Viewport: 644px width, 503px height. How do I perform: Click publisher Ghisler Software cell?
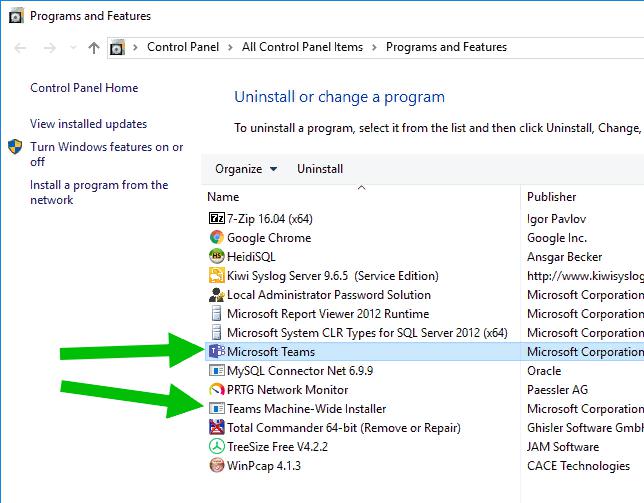coord(585,428)
